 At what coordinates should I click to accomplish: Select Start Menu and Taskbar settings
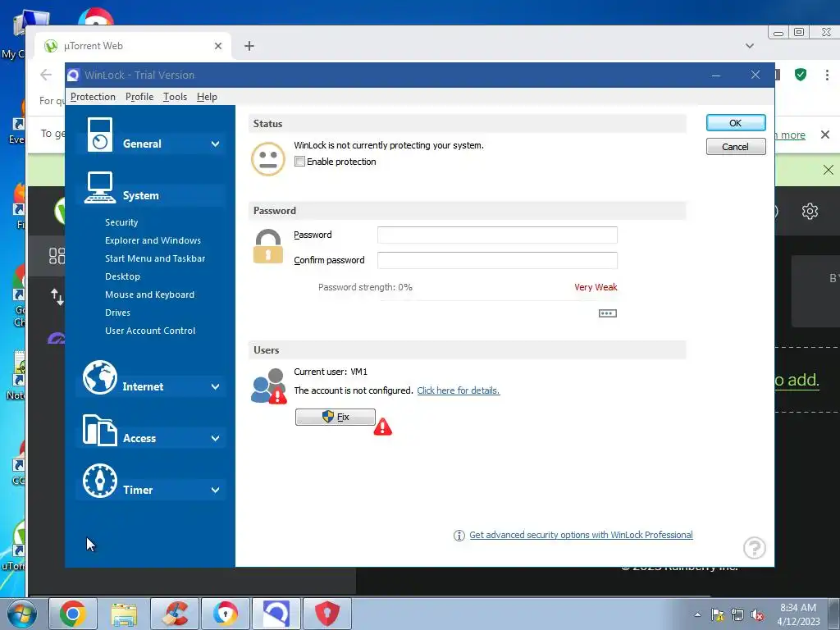[x=155, y=258]
